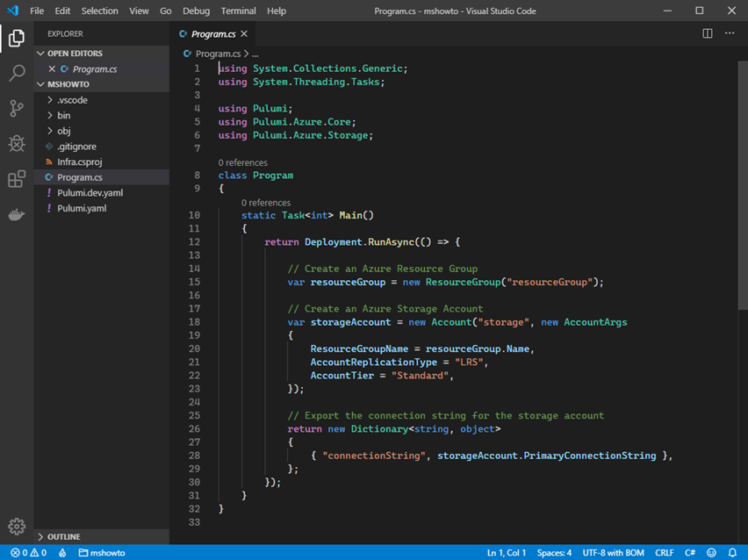
Task: Click the "resourceGroup" string on line 15
Action: coord(550,282)
